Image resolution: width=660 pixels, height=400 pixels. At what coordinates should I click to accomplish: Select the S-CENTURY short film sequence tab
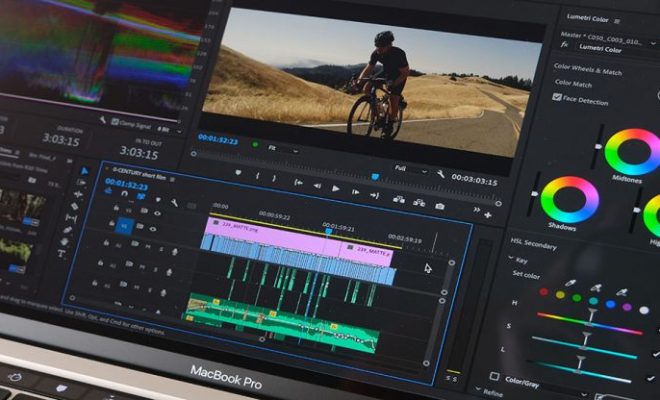tap(139, 174)
